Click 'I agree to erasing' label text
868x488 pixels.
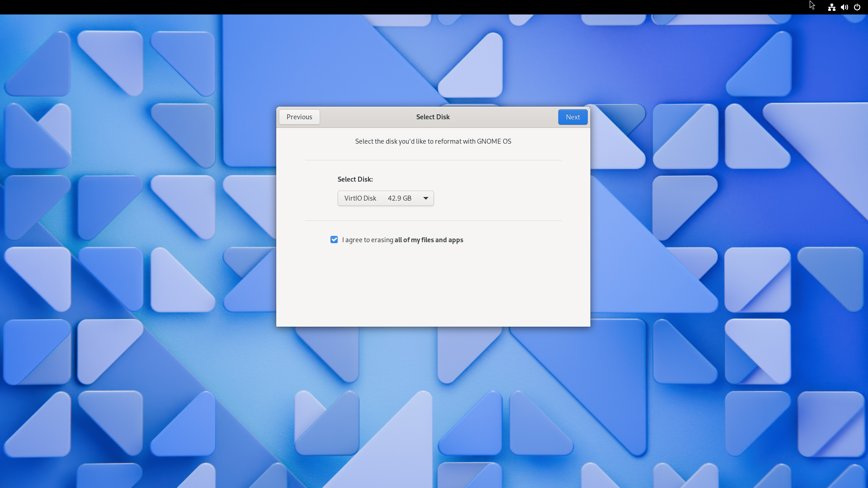[x=368, y=240]
